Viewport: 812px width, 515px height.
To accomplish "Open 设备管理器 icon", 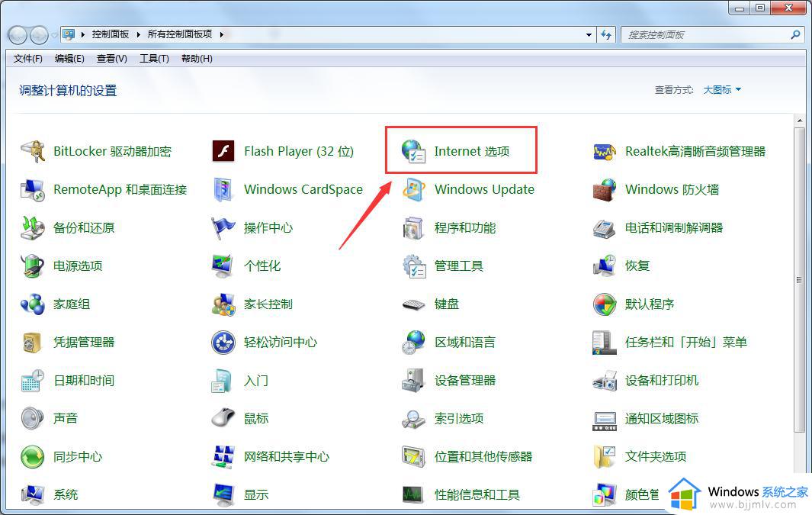I will [x=413, y=381].
